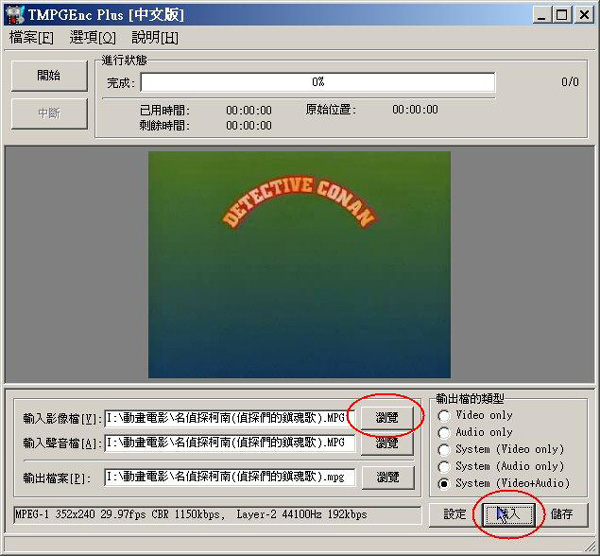Open the 選項[O] menu
Viewport: 600px width, 556px height.
pyautogui.click(x=92, y=38)
